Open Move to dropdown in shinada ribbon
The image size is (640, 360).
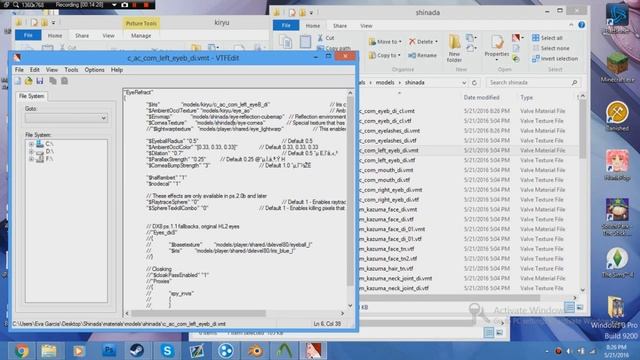click(x=385, y=42)
